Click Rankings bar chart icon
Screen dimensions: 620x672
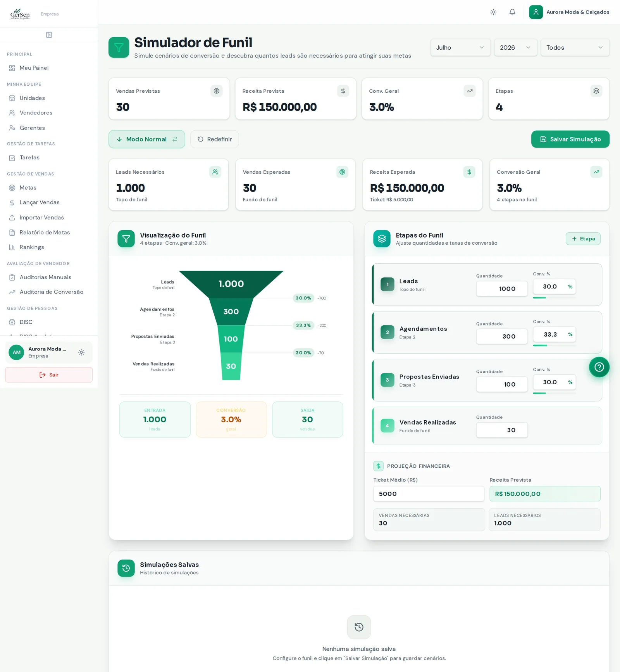pos(12,247)
